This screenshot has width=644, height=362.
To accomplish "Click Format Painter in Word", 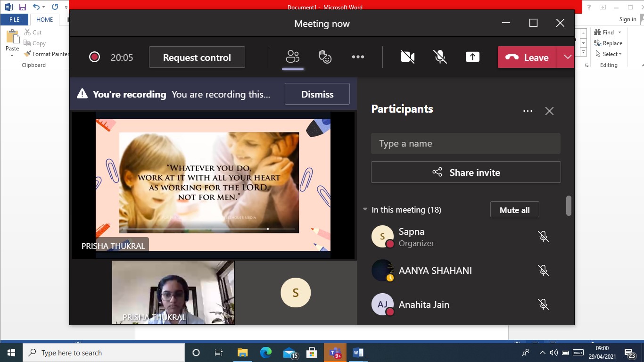I will 47,54.
